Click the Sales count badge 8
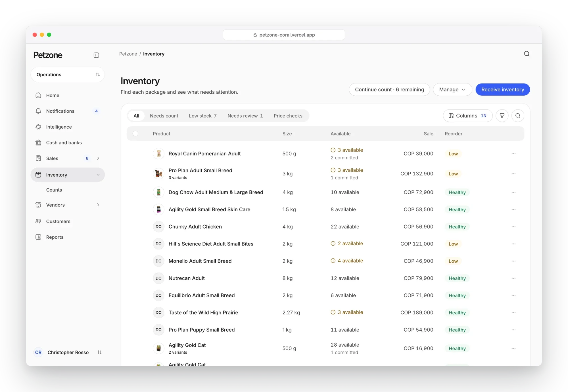Viewport: 568px width, 392px height. (x=87, y=158)
